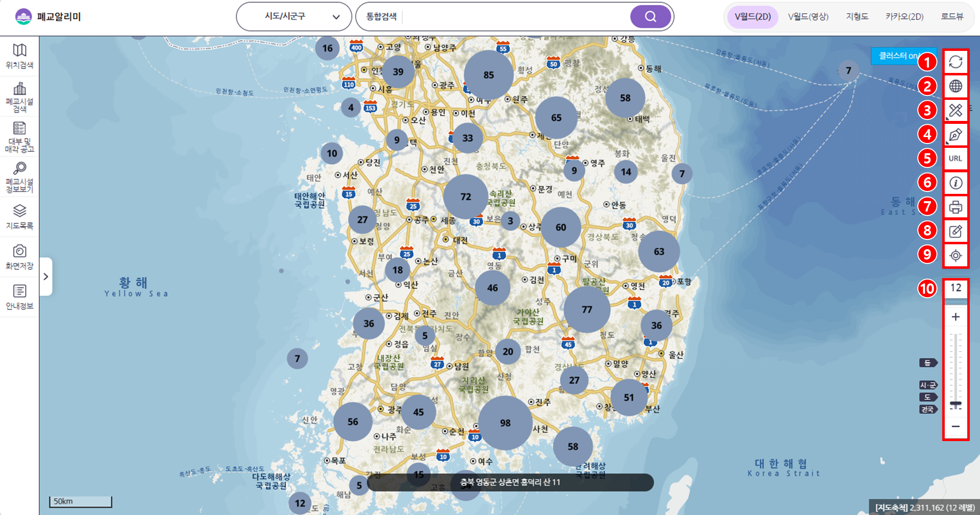Open 폐교시설 검색 from the sidebar
Screen dimensions: 980x515
(20, 96)
